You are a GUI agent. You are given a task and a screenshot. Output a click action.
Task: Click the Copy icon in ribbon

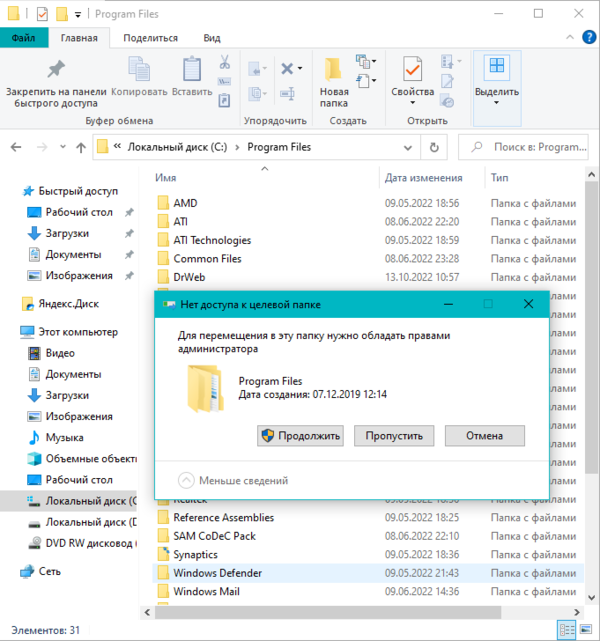(139, 70)
